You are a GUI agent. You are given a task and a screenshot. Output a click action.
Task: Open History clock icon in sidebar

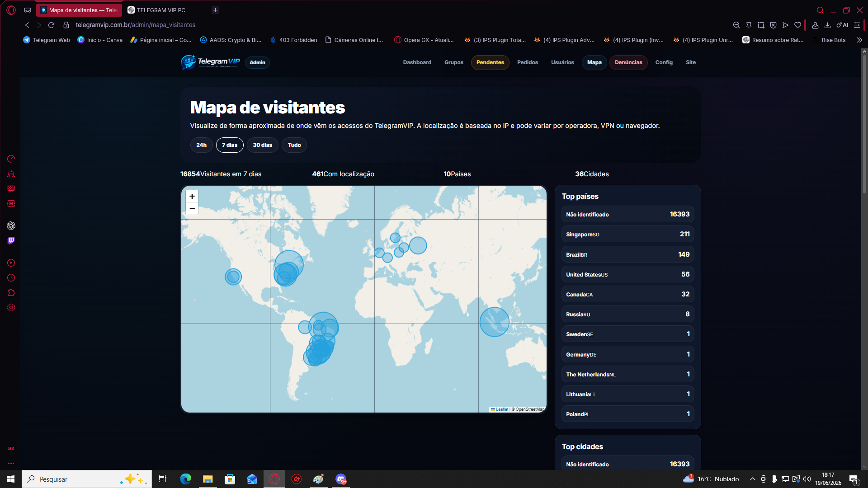pos(11,278)
